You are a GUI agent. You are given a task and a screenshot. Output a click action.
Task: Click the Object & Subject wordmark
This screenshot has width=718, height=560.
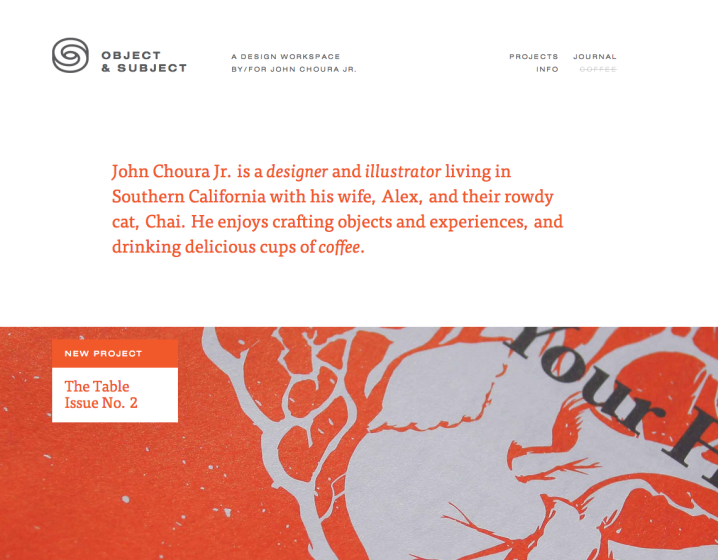[x=144, y=62]
